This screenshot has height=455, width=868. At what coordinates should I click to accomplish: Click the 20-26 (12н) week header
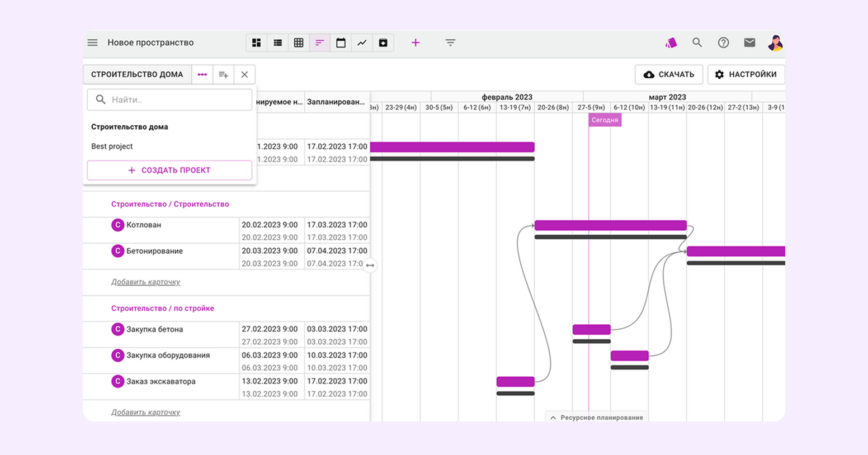[705, 107]
